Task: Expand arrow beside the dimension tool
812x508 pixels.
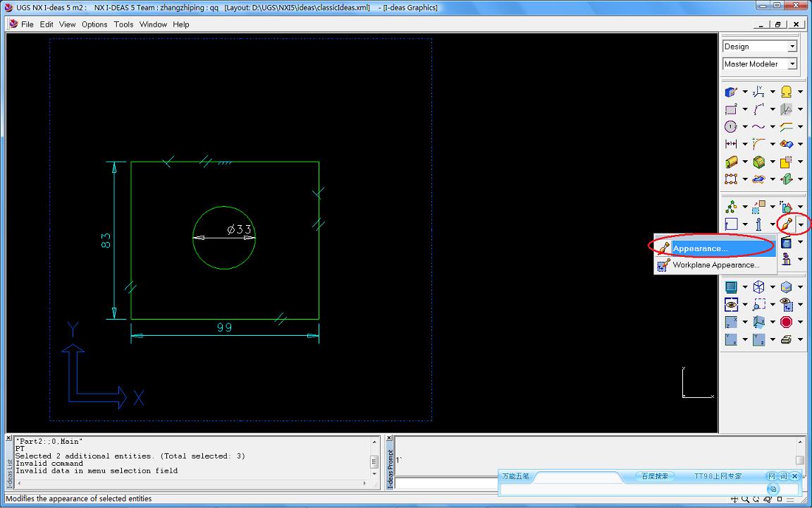Action: pyautogui.click(x=745, y=144)
